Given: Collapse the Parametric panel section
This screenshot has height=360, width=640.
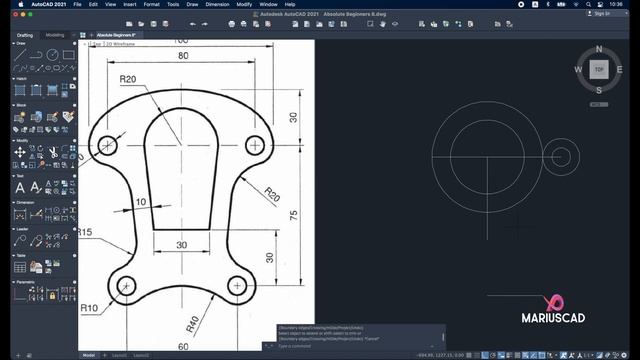Looking at the screenshot, I should click(x=13, y=282).
